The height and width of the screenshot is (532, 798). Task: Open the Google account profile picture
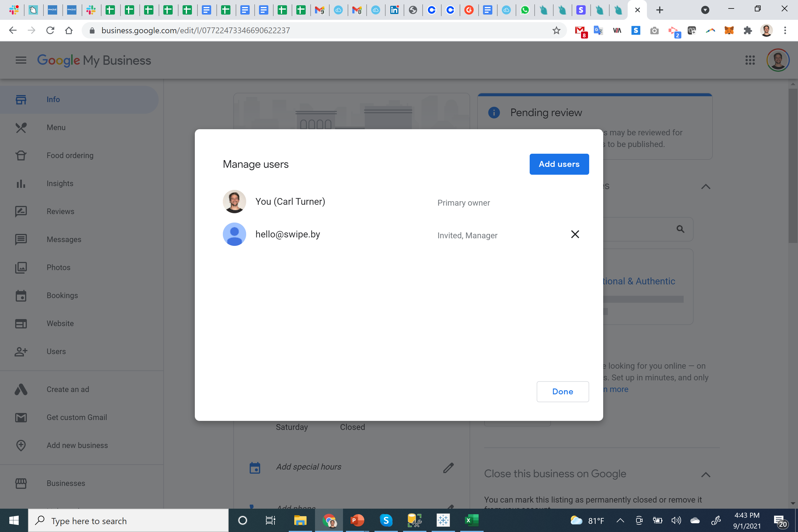tap(778, 60)
